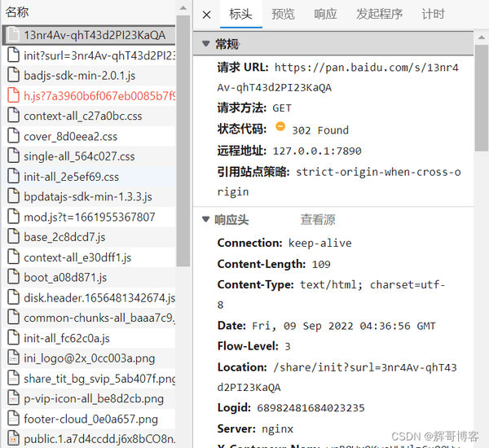Click the request list vertical scrollbar thumb
Viewport: 489px width, 448px height.
(183, 141)
